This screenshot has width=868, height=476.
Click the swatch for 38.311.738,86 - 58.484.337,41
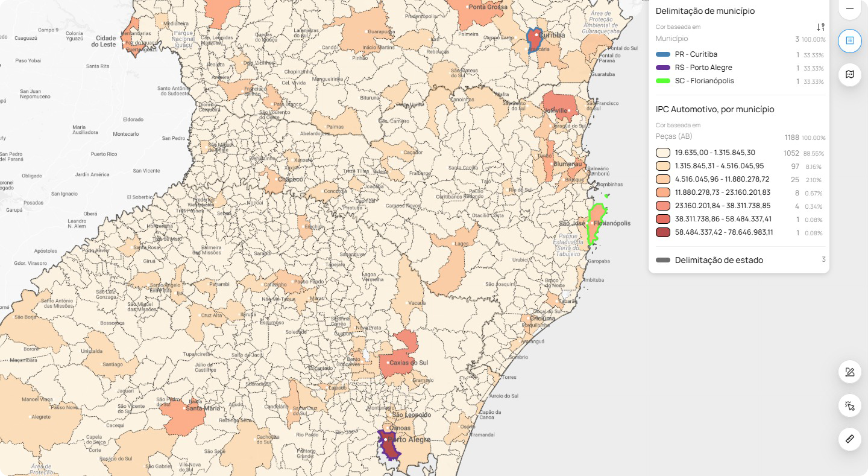coord(663,219)
